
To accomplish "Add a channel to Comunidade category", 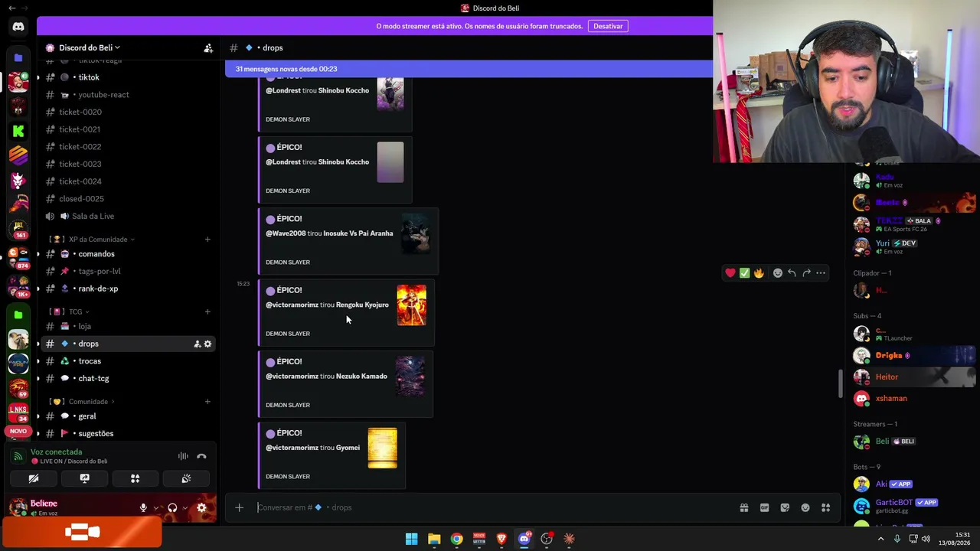I will (207, 402).
